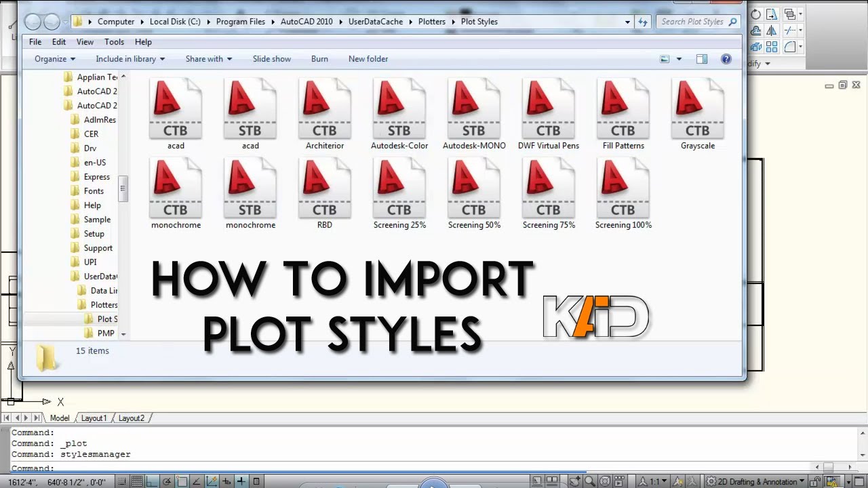Toggle Object Snap in status bar

click(181, 481)
